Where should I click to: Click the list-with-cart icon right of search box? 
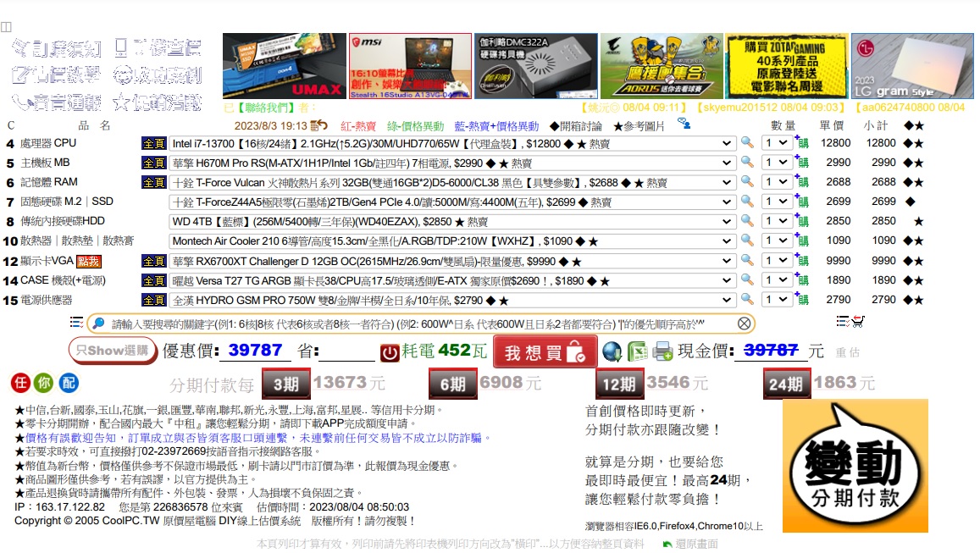point(850,322)
